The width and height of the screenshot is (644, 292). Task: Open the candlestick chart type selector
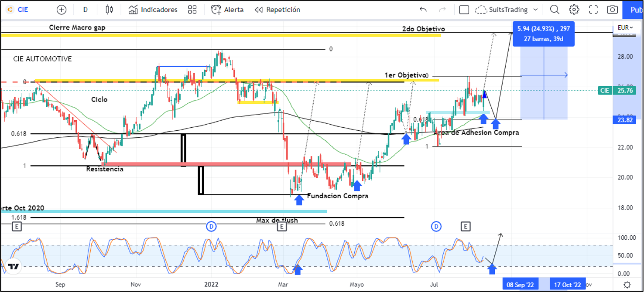click(x=109, y=10)
